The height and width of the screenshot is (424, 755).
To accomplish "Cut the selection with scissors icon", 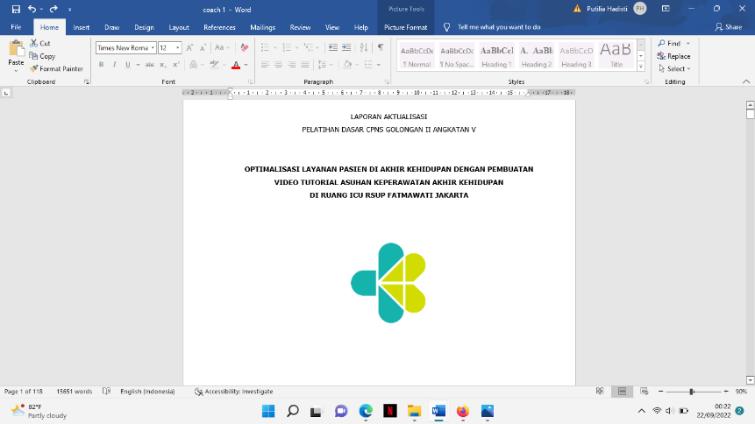I will tap(40, 43).
